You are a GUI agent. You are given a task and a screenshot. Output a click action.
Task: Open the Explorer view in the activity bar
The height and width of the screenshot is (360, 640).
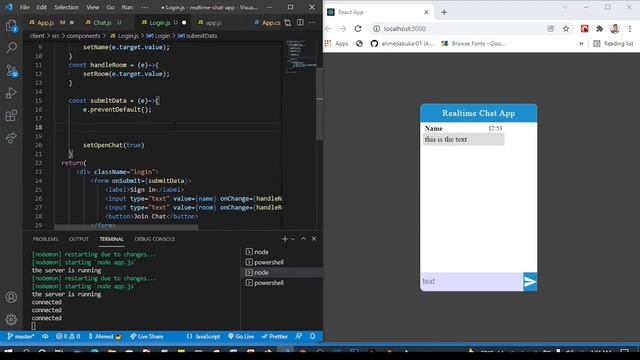(11, 26)
